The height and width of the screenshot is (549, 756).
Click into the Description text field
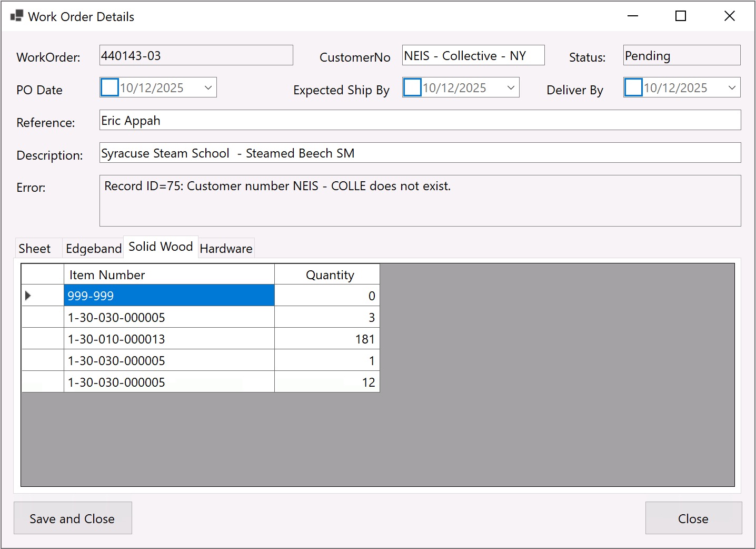pos(420,153)
